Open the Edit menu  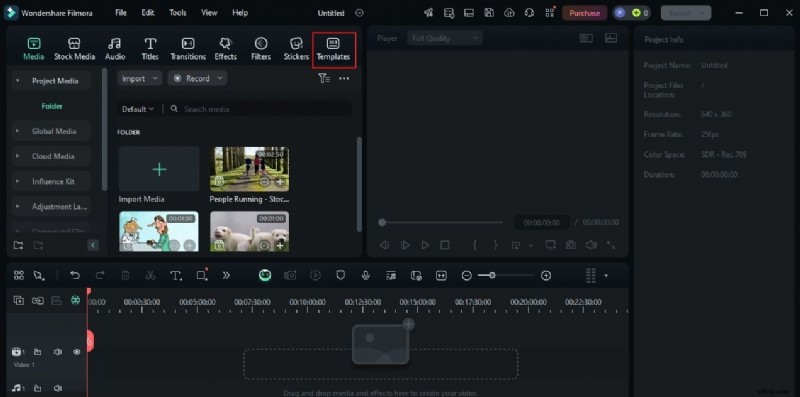pyautogui.click(x=148, y=13)
